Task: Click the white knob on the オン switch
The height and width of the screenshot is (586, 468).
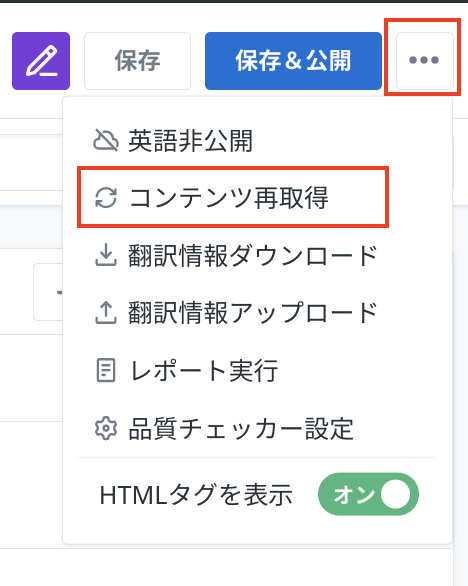Action: click(395, 494)
